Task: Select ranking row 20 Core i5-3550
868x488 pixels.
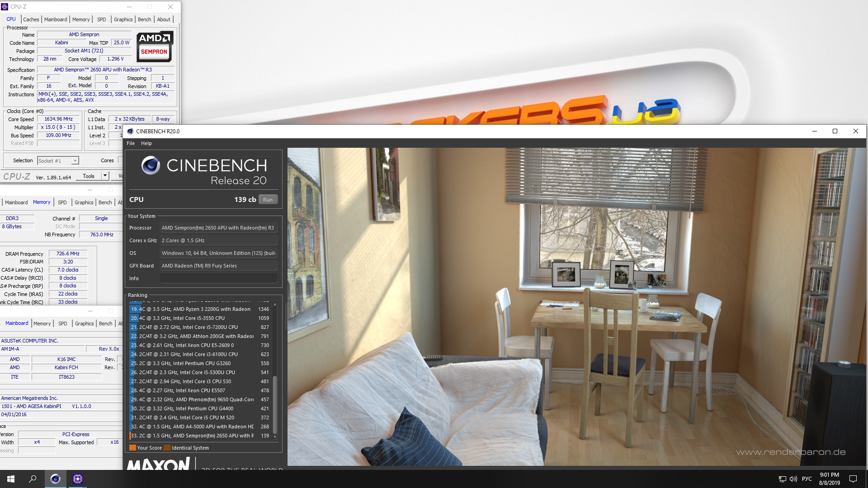Action: point(200,318)
